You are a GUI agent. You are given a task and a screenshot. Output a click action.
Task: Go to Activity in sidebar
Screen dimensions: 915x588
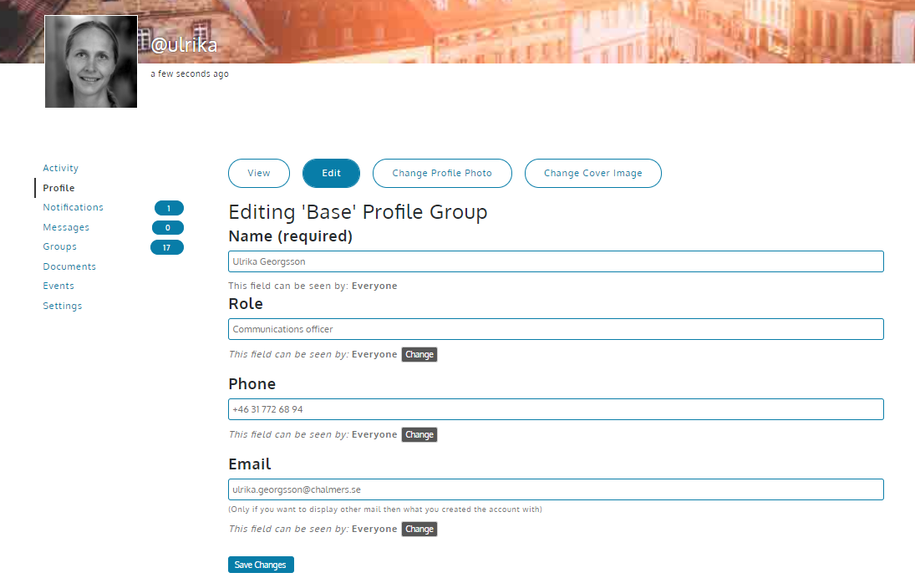61,168
